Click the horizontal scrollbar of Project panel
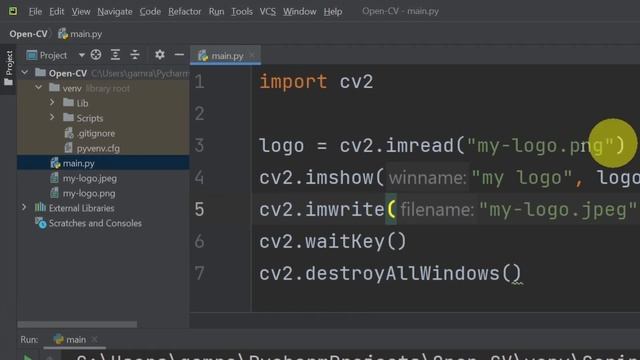 (77, 324)
